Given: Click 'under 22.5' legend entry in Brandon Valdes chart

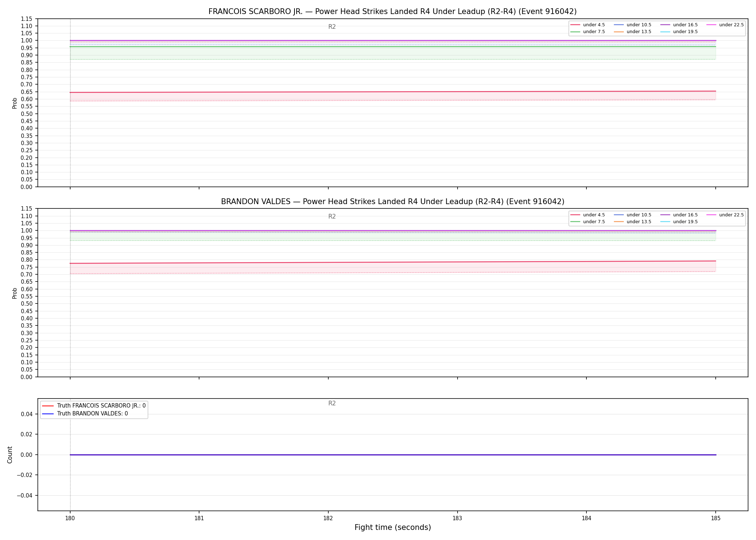Looking at the screenshot, I should pyautogui.click(x=725, y=215).
